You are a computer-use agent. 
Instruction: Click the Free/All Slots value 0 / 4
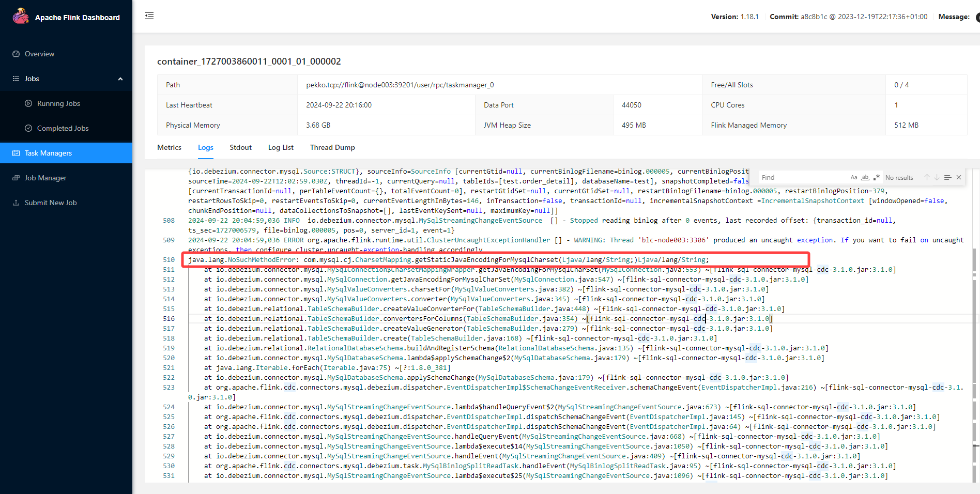(901, 85)
